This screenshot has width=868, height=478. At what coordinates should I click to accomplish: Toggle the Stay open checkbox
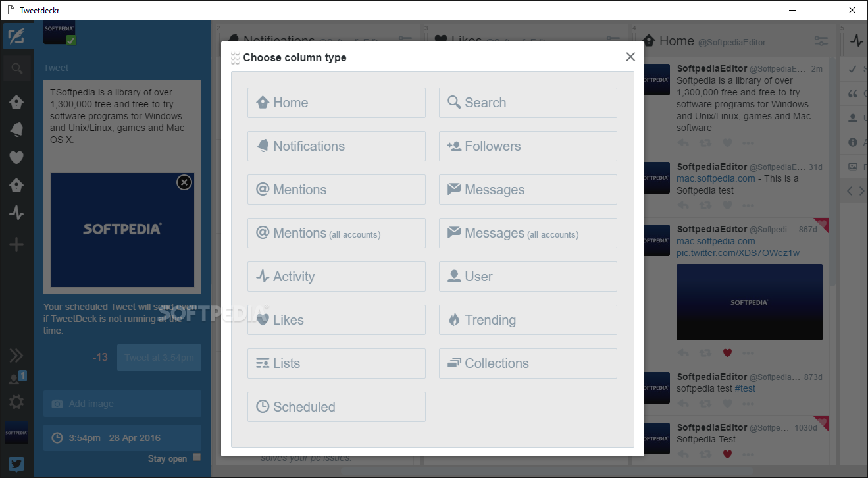197,458
